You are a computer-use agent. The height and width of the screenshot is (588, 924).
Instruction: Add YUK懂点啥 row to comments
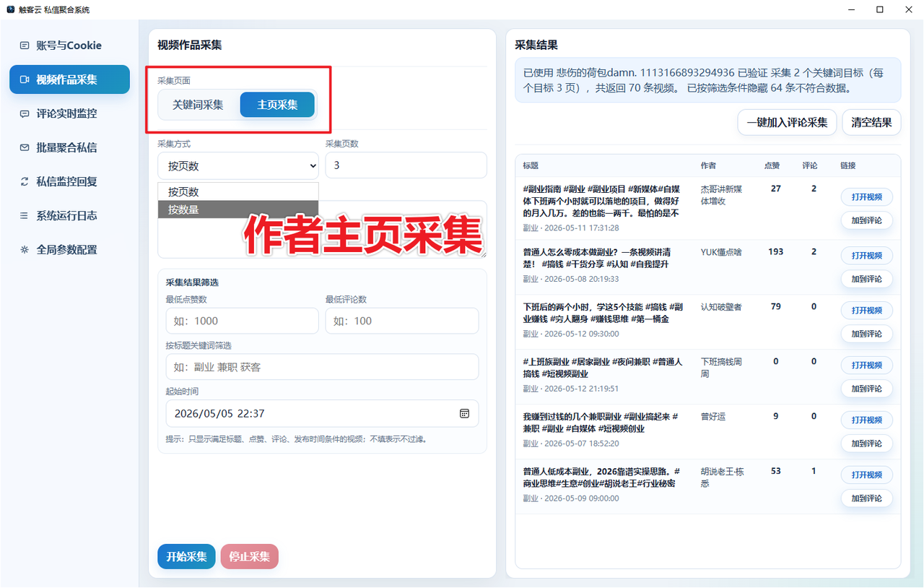coord(866,278)
